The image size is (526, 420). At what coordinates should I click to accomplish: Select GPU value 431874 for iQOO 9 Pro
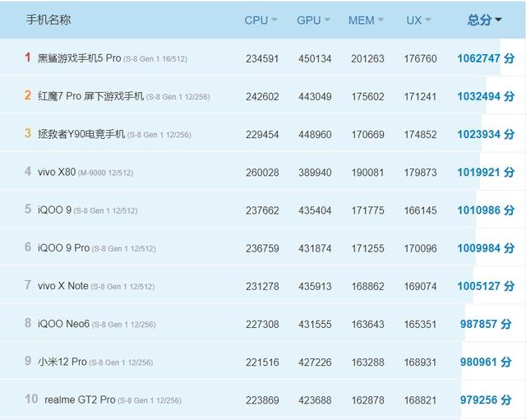coord(315,248)
